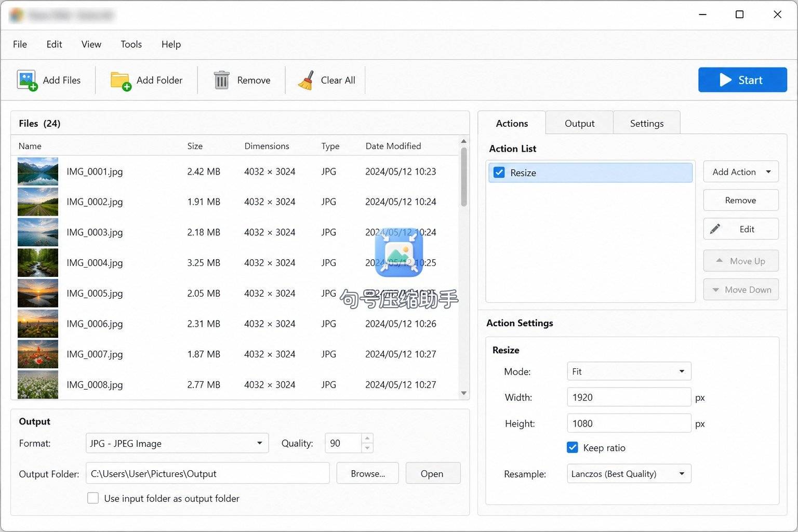Viewport: 798px width, 532px height.
Task: Click the Open output folder button
Action: point(432,473)
